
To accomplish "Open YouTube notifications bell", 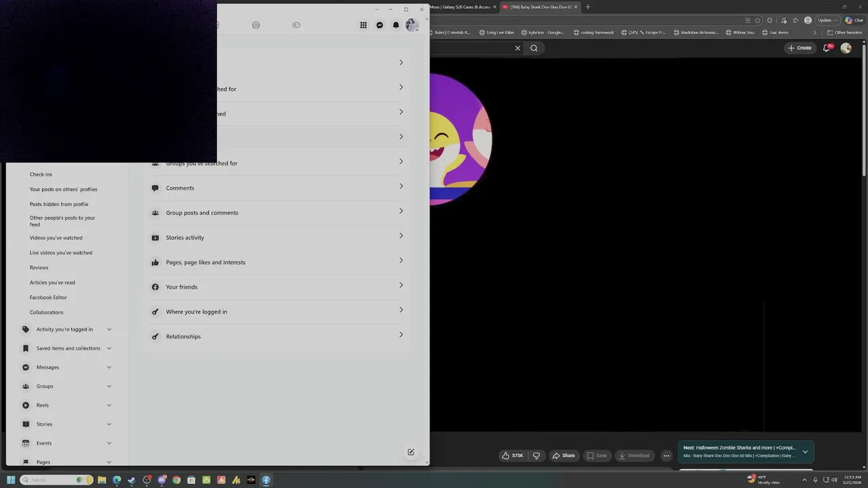I will 827,48.
